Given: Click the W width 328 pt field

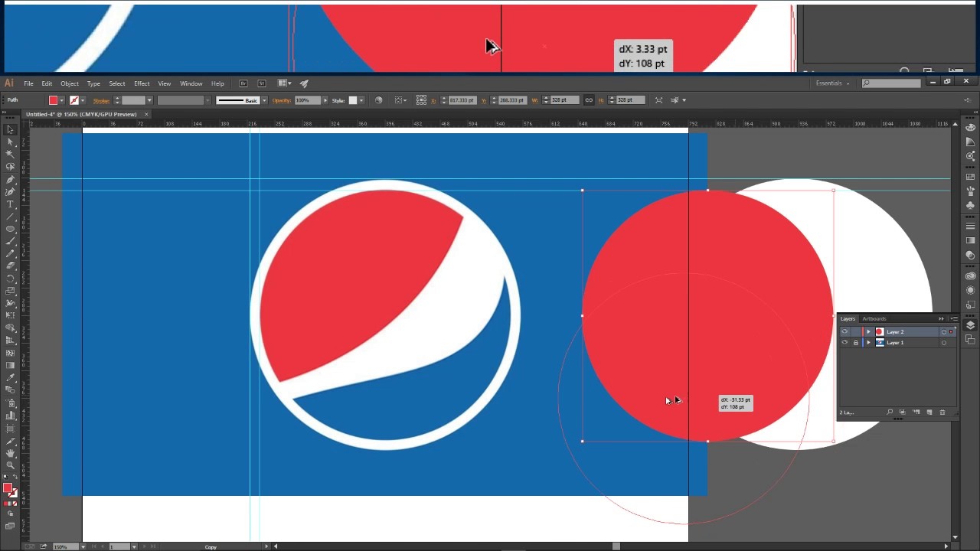Looking at the screenshot, I should [564, 100].
